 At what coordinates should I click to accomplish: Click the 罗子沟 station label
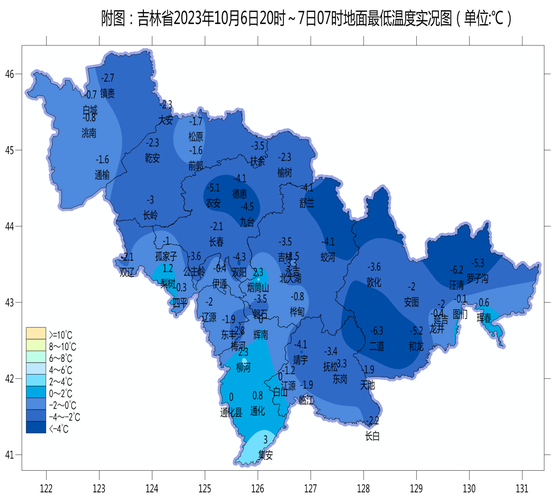tap(478, 279)
